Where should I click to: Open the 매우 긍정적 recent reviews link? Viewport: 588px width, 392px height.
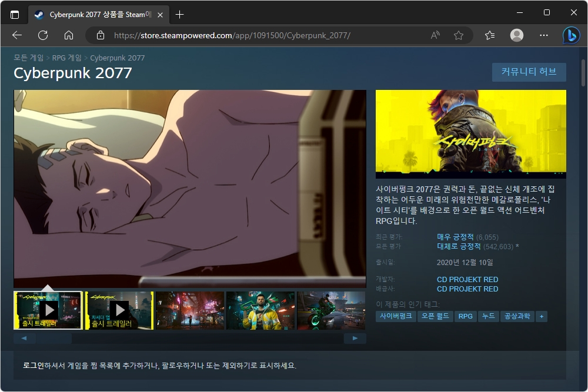pyautogui.click(x=455, y=237)
